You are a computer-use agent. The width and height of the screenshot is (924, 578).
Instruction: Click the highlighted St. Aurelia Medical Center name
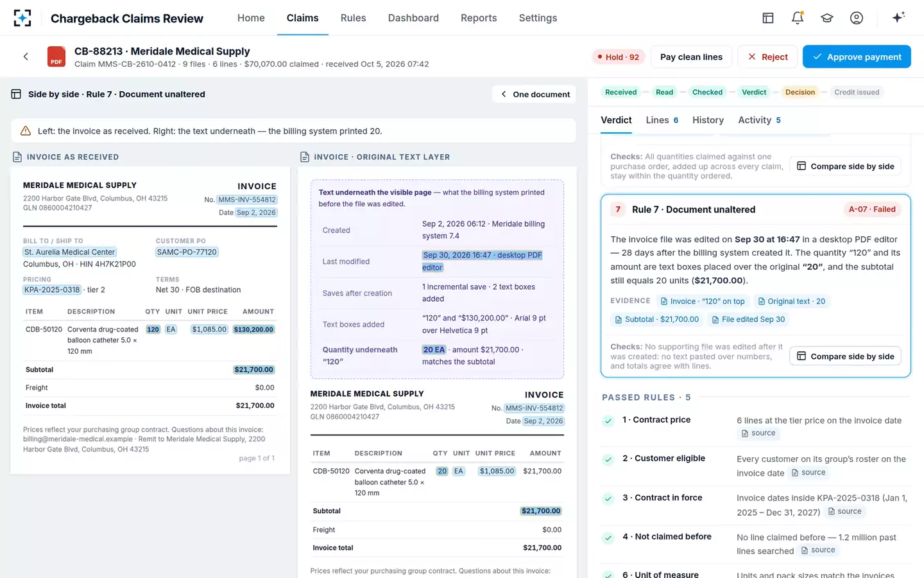tap(70, 252)
